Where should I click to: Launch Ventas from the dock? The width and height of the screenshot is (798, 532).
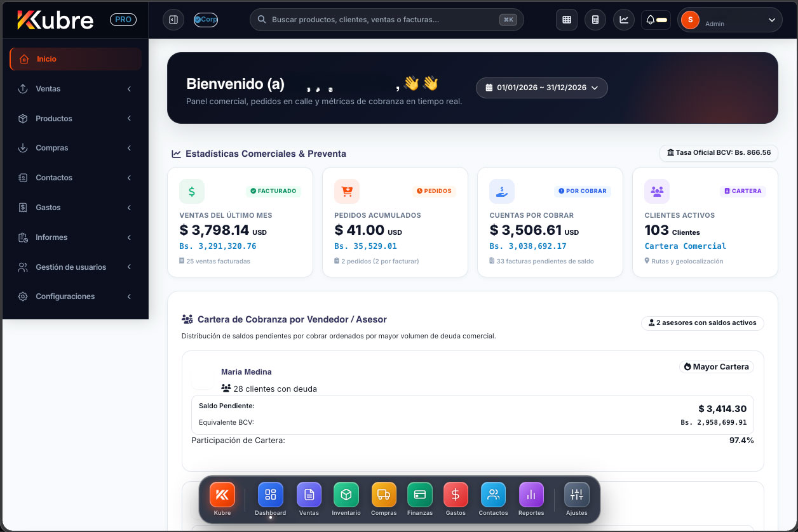pos(309,495)
